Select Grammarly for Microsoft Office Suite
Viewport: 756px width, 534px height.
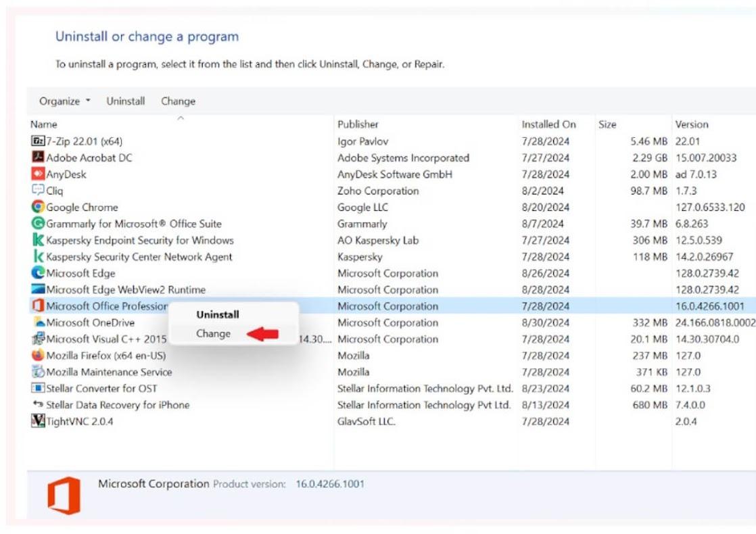134,224
